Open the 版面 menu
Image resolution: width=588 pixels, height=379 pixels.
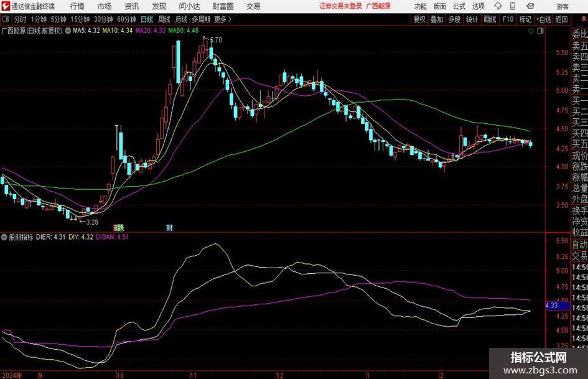(x=440, y=6)
